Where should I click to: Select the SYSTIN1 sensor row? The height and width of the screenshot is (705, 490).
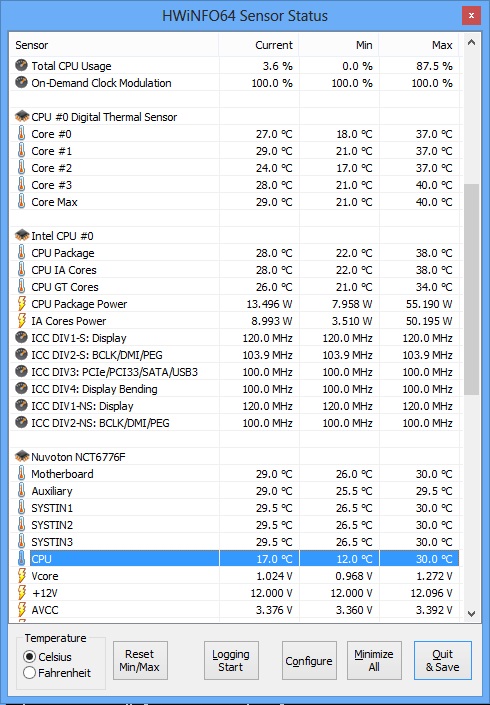235,508
